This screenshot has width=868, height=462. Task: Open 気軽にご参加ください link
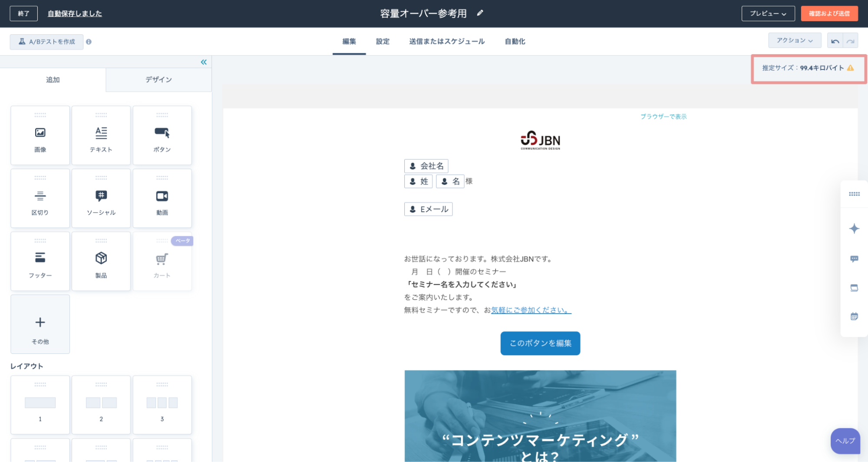coord(531,310)
